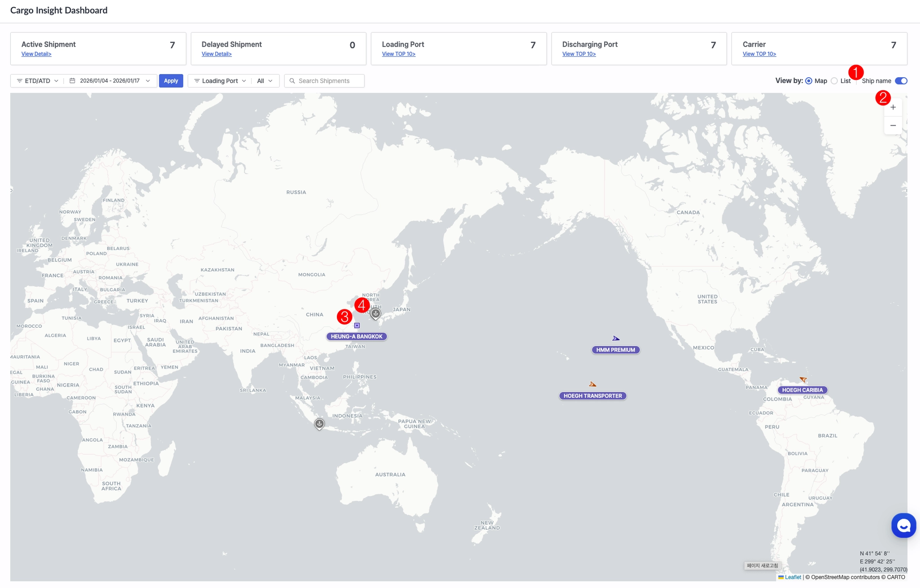The height and width of the screenshot is (588, 920).
Task: Click the HMM PREMIUM ship arrow icon
Action: tap(616, 338)
